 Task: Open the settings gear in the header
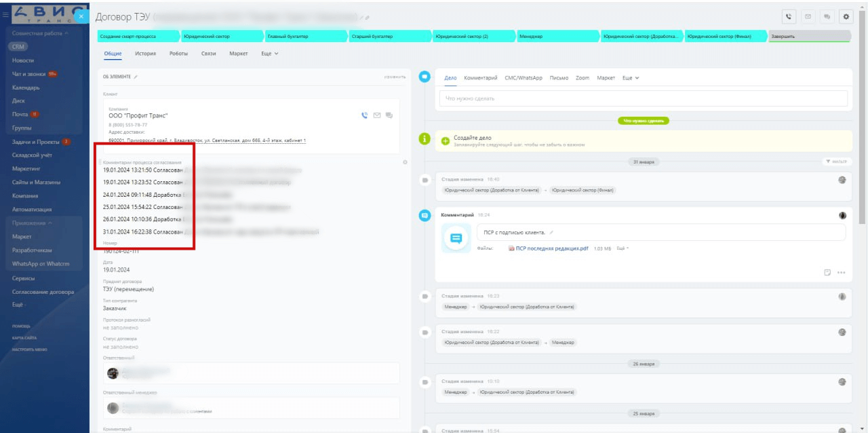pos(845,16)
